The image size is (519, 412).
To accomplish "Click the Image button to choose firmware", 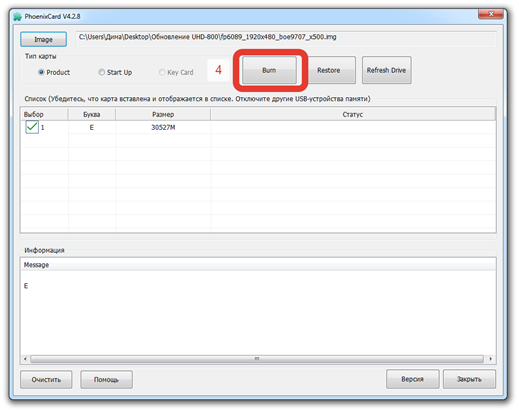I will point(43,39).
